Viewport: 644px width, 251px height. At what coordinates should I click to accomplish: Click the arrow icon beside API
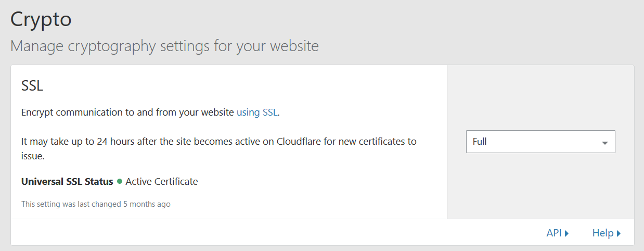point(566,233)
